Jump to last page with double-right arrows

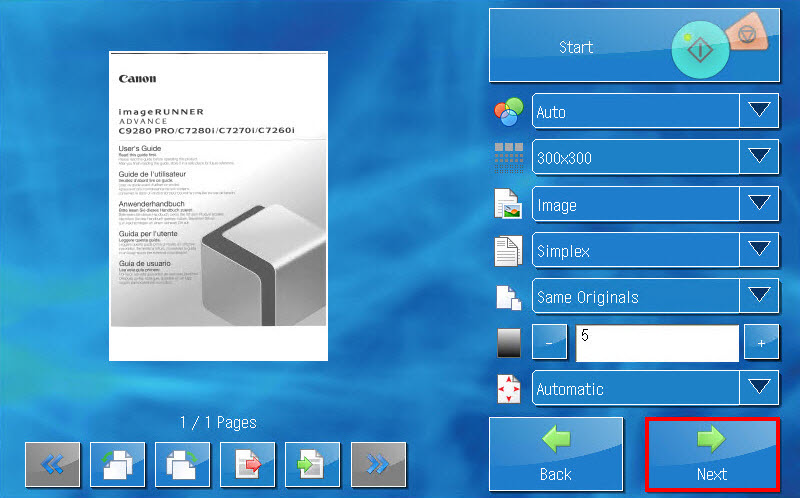coord(378,464)
